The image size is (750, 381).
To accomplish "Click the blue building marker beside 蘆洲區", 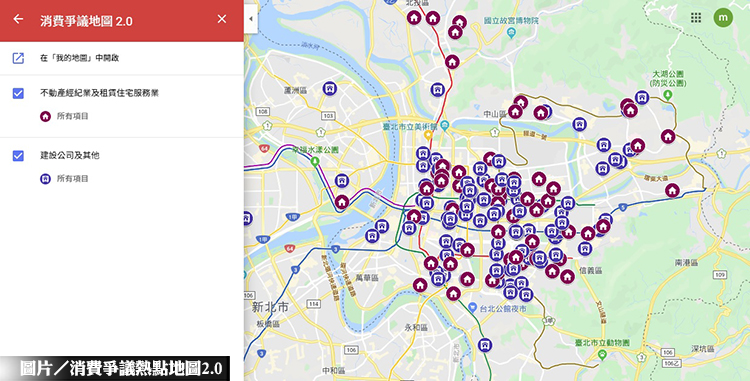I will 329,88.
